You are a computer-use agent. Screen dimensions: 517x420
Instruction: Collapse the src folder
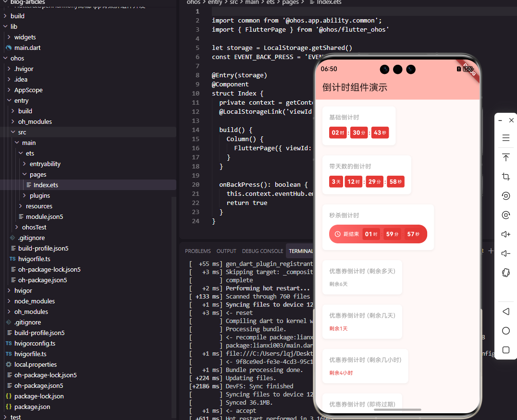point(13,132)
